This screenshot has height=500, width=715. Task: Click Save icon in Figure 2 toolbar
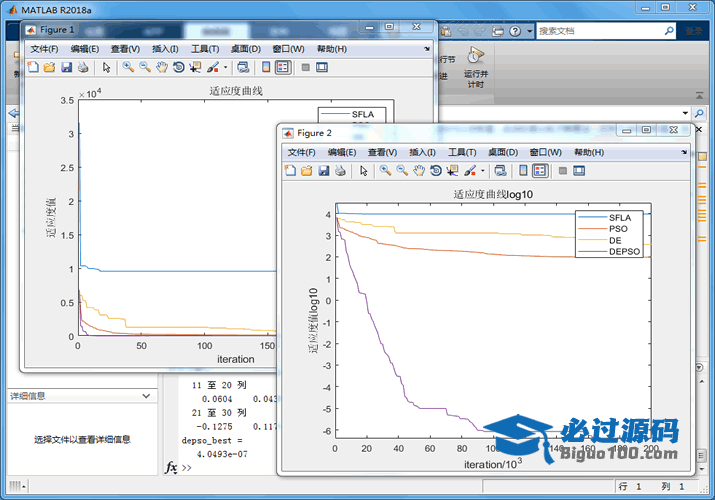pyautogui.click(x=323, y=171)
